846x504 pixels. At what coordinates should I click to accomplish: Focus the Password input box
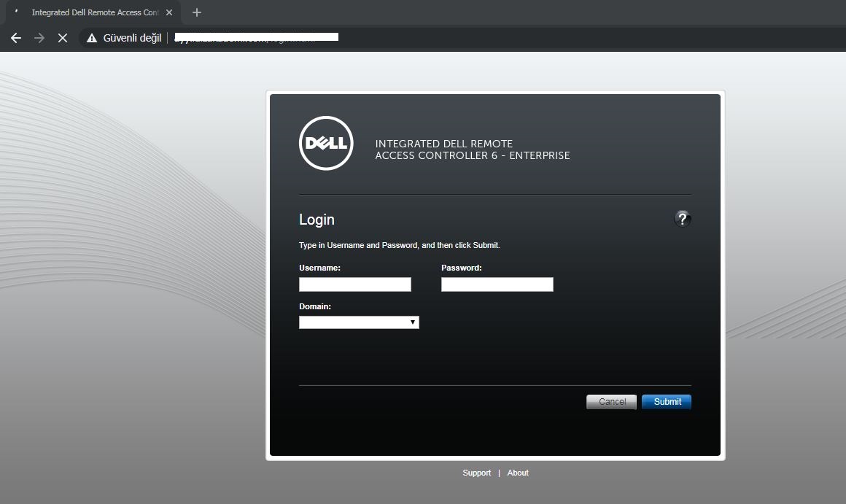pyautogui.click(x=497, y=284)
